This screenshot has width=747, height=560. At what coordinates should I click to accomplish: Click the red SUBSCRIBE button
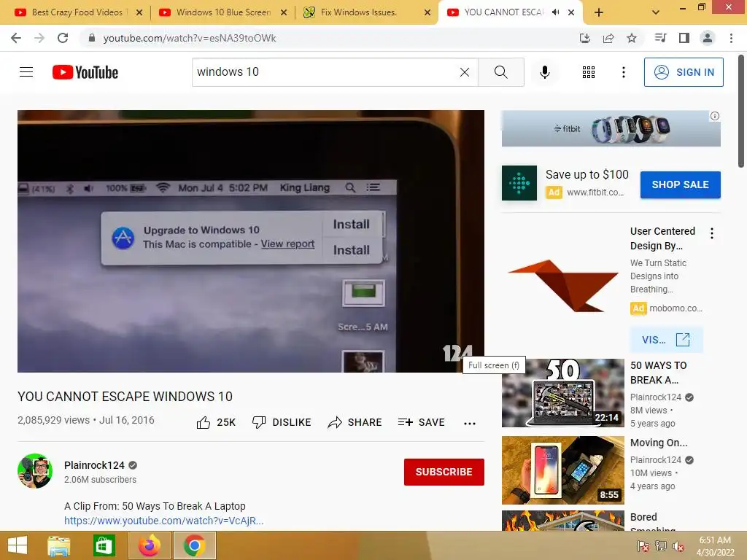point(444,472)
